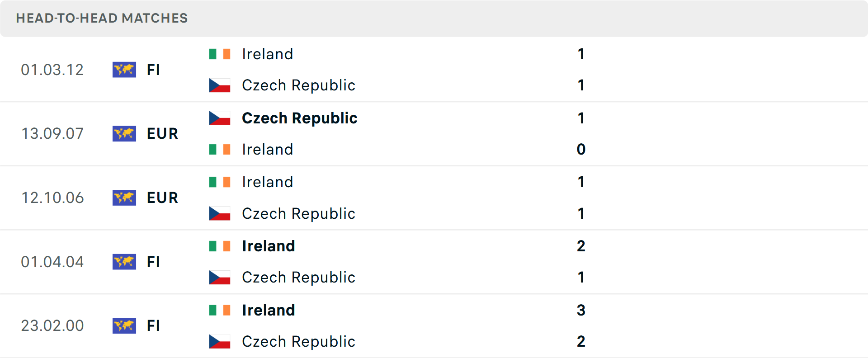The height and width of the screenshot is (358, 868).
Task: Click the globe icon beside EUR 13.09.07
Action: (x=124, y=133)
